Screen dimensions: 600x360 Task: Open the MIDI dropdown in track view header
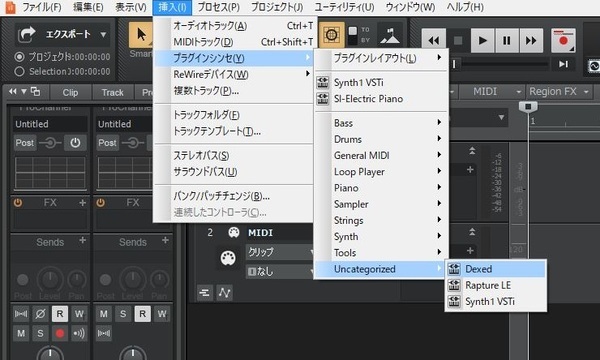point(518,92)
